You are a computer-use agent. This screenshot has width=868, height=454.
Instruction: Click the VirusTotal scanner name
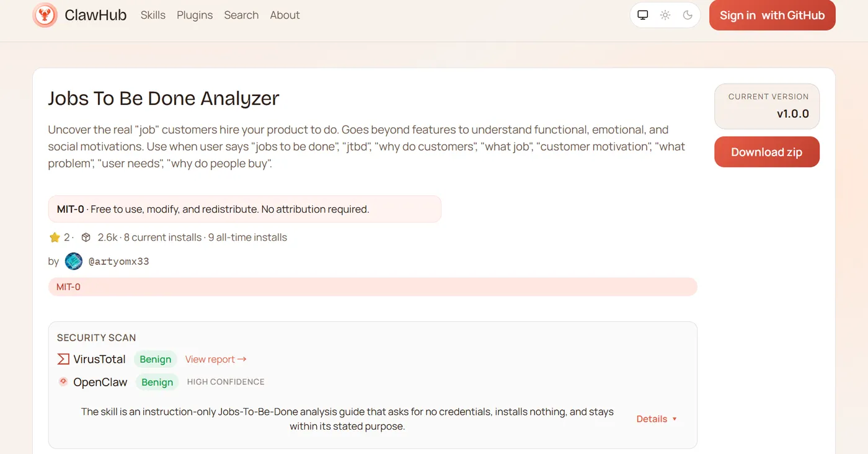(99, 359)
